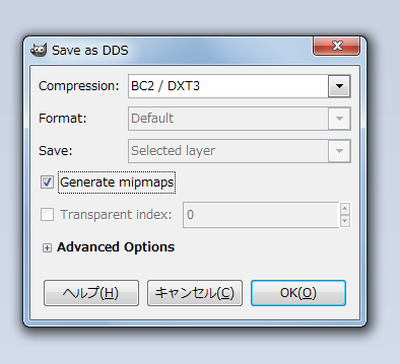Enable the Transparent index checkbox
Screen dimensions: 400x364
(x=47, y=215)
